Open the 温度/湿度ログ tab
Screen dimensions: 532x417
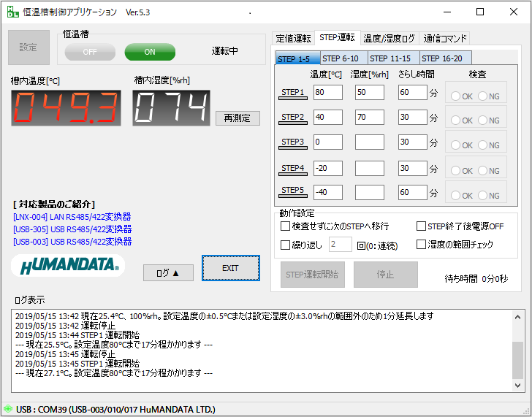coord(389,38)
